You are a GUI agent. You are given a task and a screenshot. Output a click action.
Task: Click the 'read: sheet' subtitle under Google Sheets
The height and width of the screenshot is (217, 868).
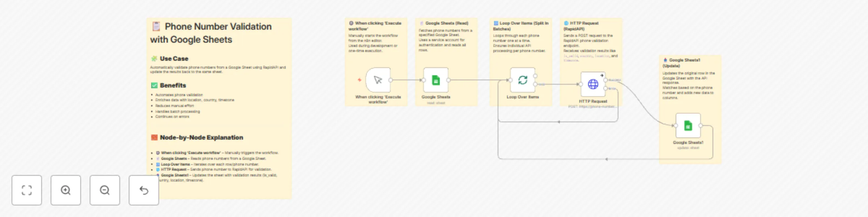pos(436,103)
